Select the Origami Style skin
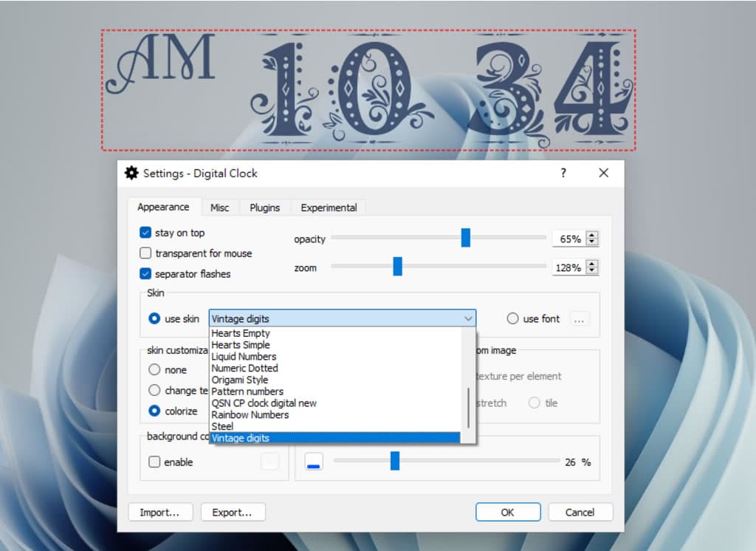The image size is (756, 551). click(335, 380)
